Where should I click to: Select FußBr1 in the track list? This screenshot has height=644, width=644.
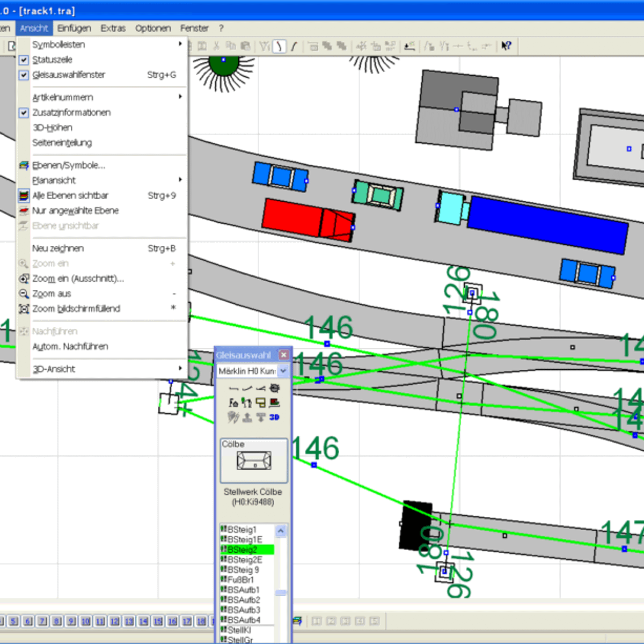(x=247, y=580)
